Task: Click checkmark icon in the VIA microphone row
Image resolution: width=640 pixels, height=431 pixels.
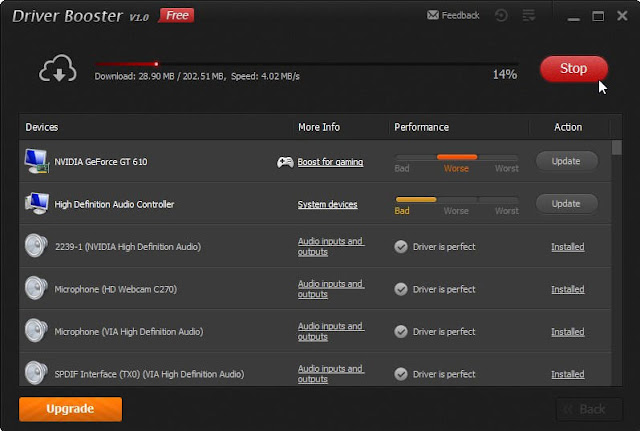Action: 401,331
